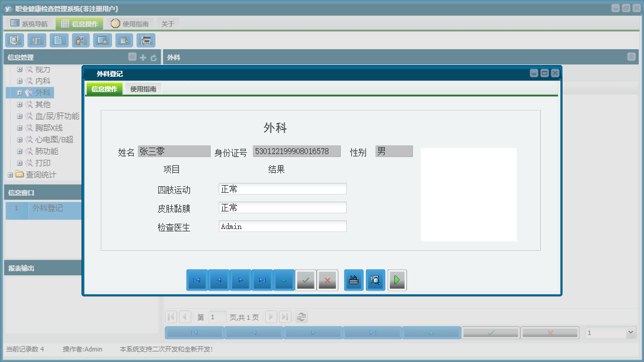This screenshot has height=362, width=644.
Task: Click the printer icon in the main toolbar
Action: point(145,40)
